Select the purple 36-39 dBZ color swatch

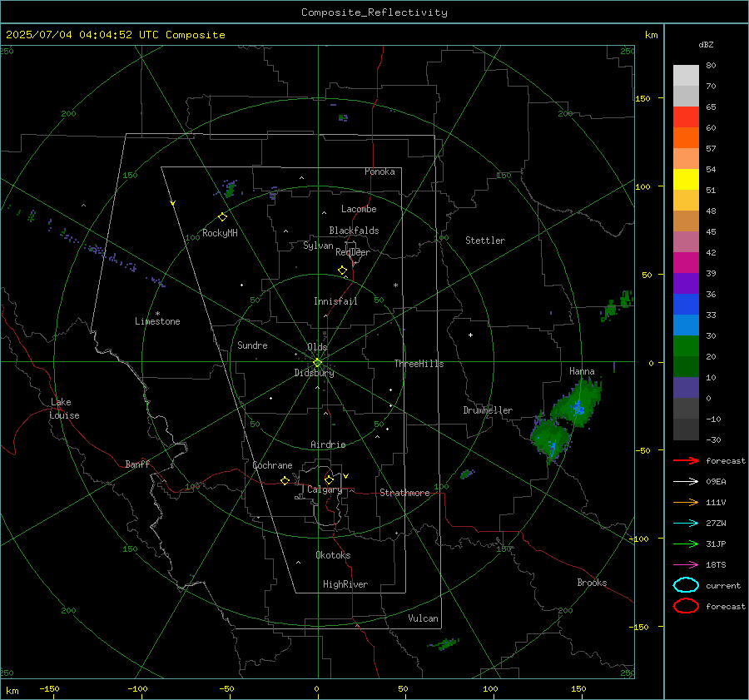[686, 283]
